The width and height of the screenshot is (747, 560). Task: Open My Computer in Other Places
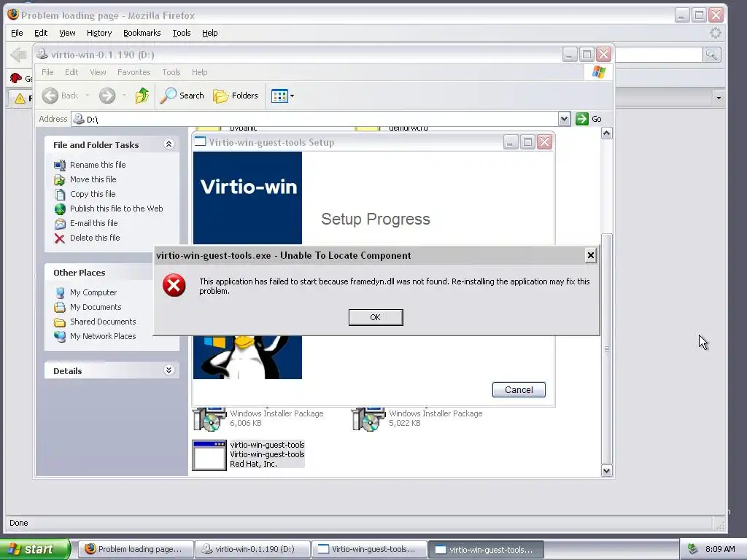pos(93,292)
